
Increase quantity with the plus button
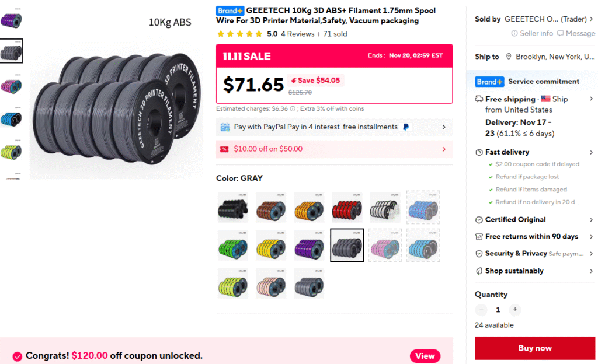[514, 310]
